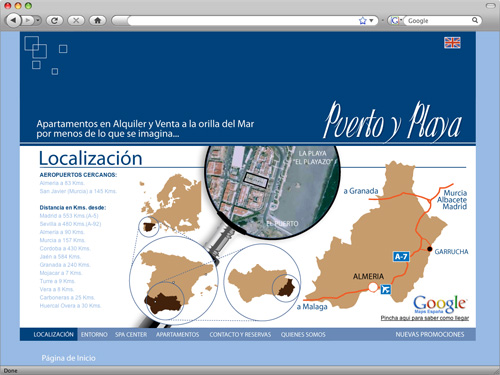
Task: Switch language via the British flag icon
Action: 452,43
